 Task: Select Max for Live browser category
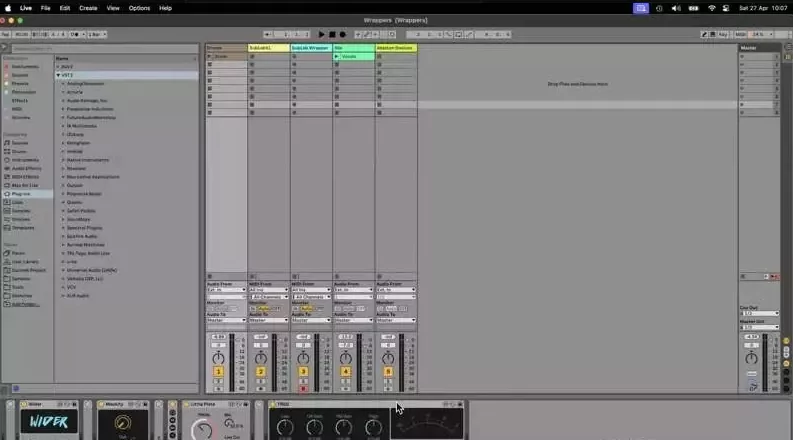coord(25,185)
